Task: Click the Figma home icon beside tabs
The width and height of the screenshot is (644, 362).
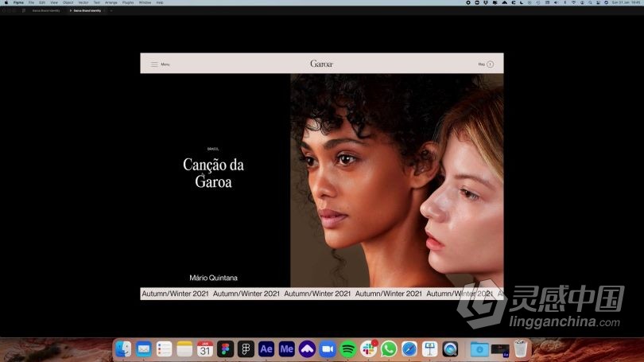Action: [24, 10]
